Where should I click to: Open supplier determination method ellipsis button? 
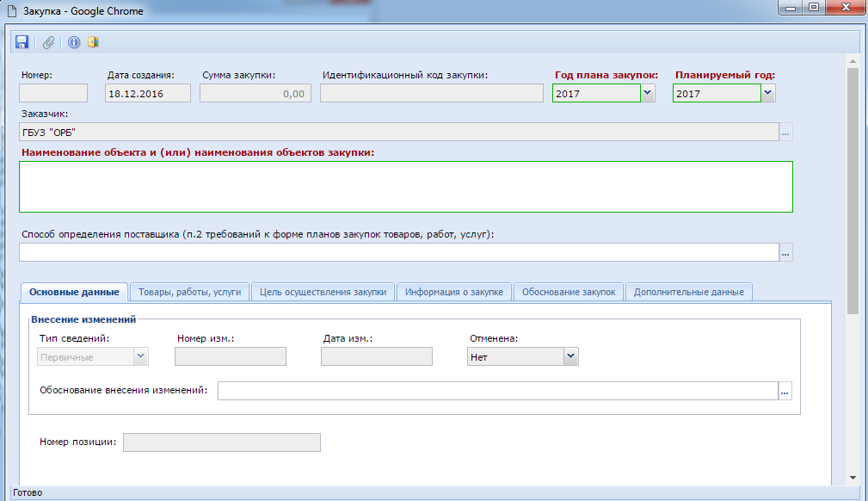point(785,252)
